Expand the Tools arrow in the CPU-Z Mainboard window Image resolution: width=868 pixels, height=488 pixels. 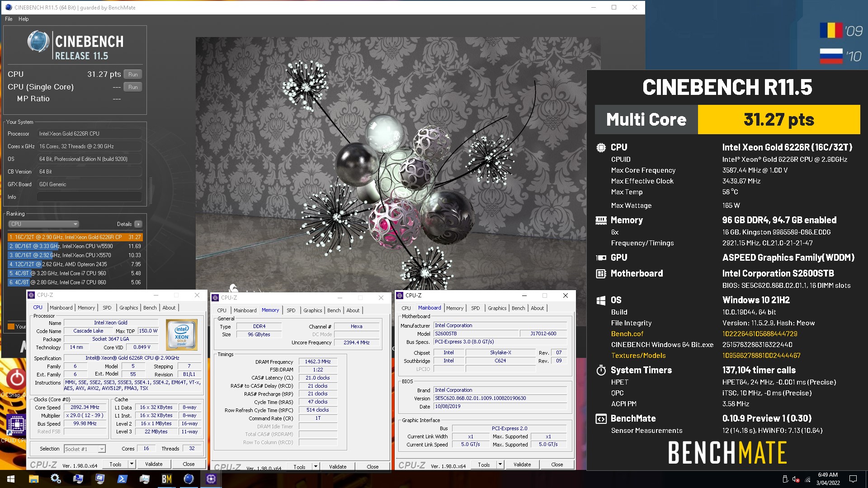click(500, 465)
